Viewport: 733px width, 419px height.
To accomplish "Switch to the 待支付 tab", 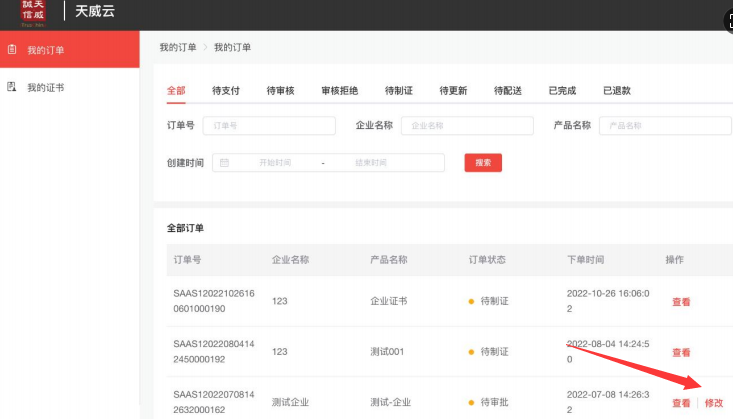I will point(226,91).
